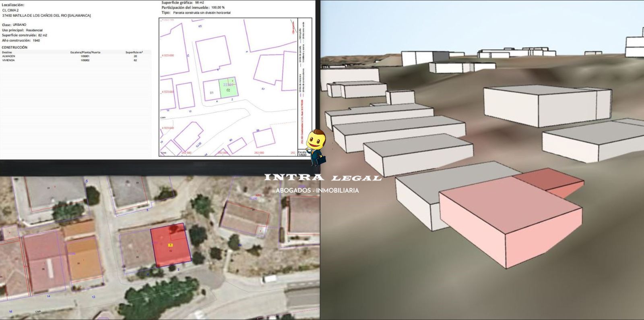Click the yellow number 1 marker on aerial photo

pyautogui.click(x=171, y=245)
